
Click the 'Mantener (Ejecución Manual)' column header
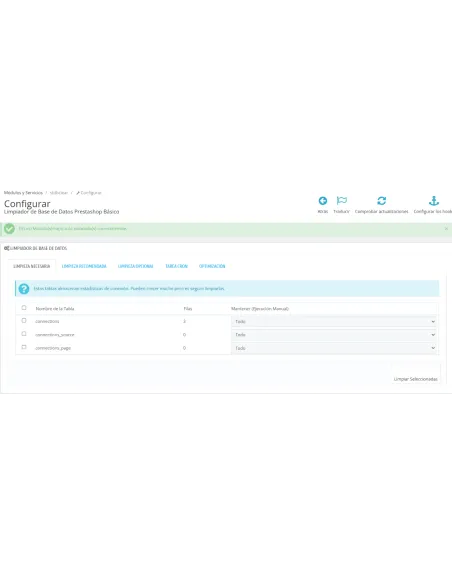click(260, 308)
